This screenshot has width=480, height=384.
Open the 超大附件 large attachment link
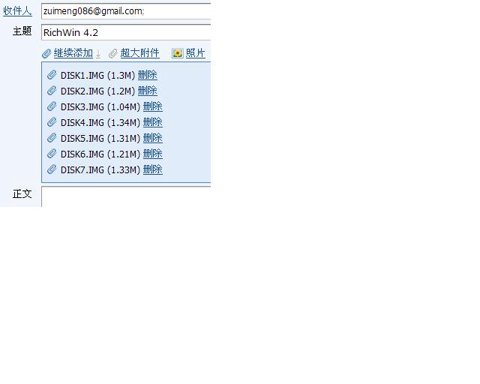pos(140,53)
